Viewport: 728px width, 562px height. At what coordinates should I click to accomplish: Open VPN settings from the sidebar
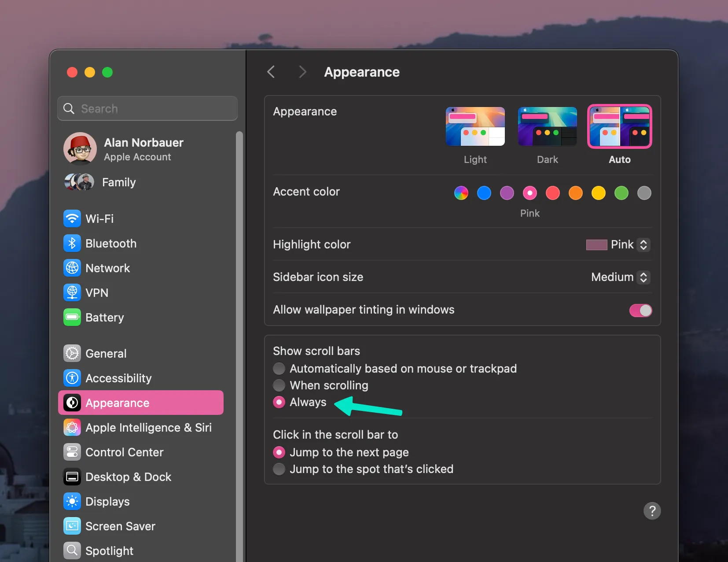pos(72,292)
